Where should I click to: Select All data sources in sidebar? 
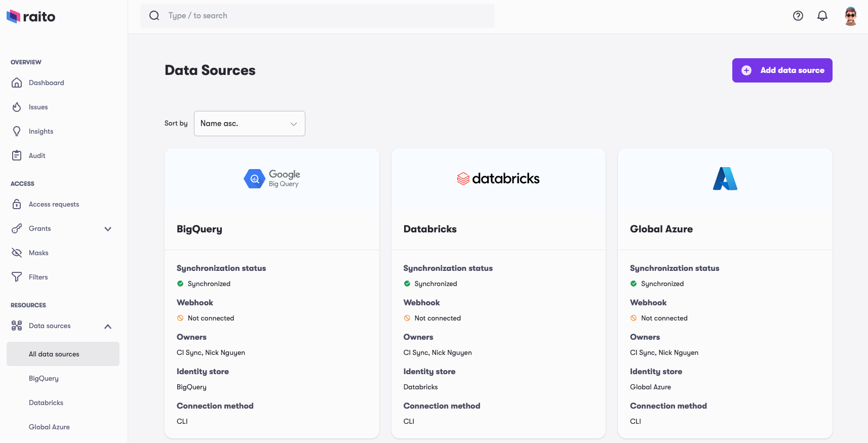[x=63, y=354]
